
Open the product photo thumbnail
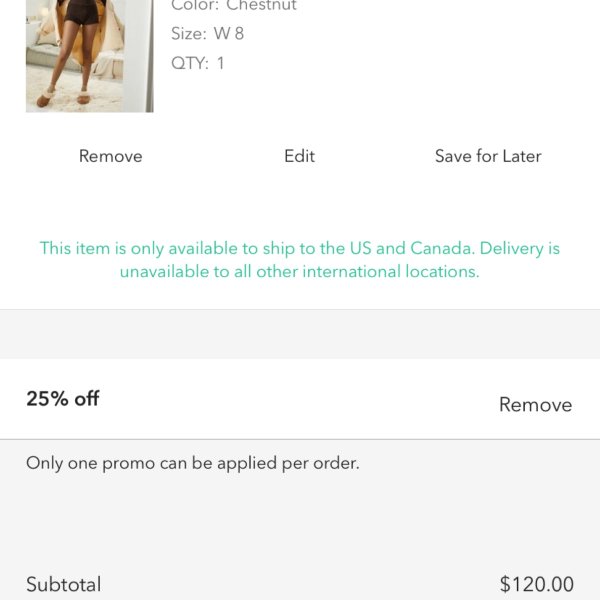point(90,56)
